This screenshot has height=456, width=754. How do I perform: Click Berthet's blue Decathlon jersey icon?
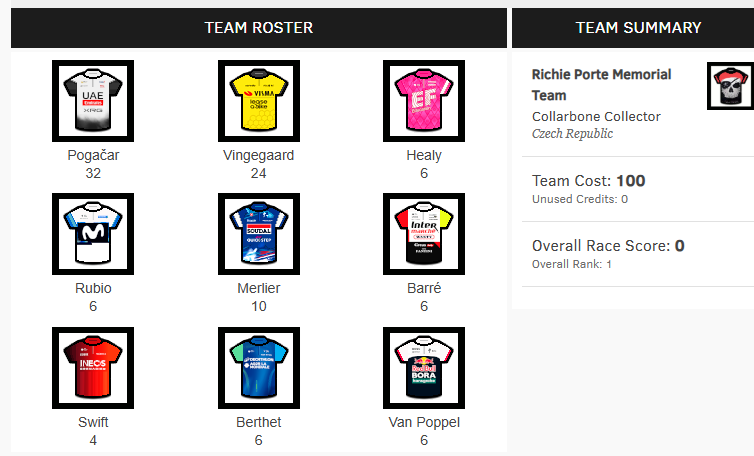point(259,367)
